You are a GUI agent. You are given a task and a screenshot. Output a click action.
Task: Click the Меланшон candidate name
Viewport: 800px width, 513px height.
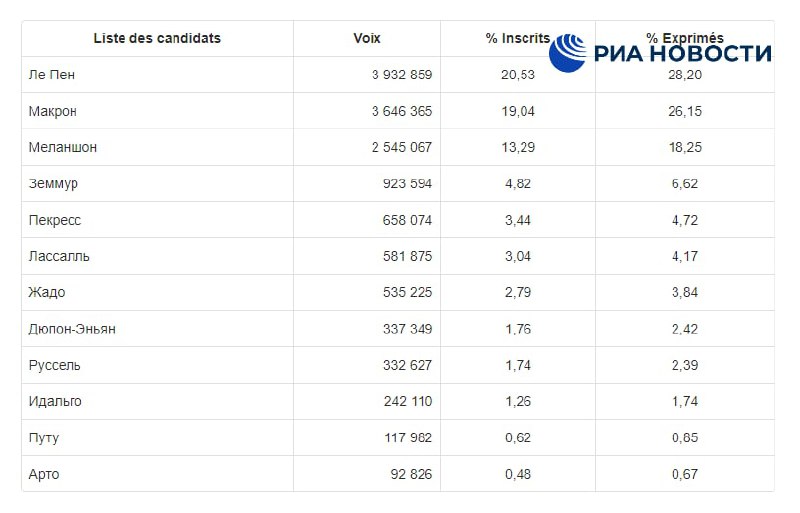click(x=63, y=148)
